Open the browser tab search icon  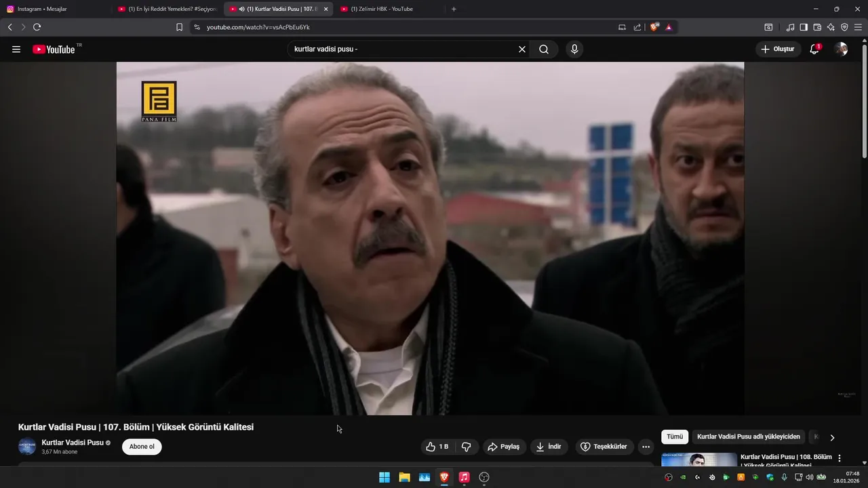pos(768,27)
